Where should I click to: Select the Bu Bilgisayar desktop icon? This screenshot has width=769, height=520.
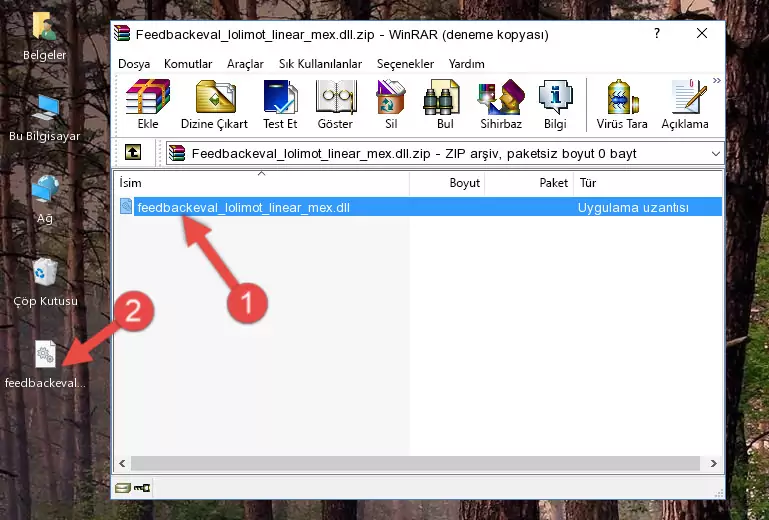coord(45,118)
